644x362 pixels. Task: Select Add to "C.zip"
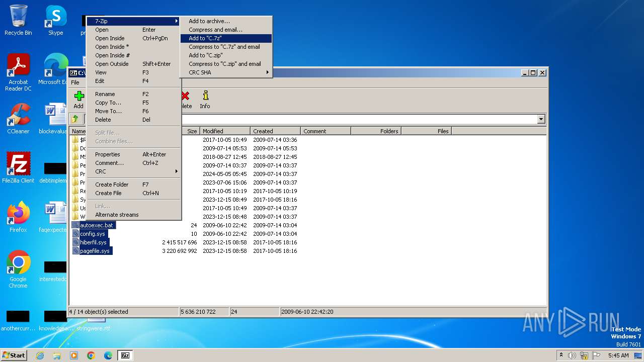[226, 55]
